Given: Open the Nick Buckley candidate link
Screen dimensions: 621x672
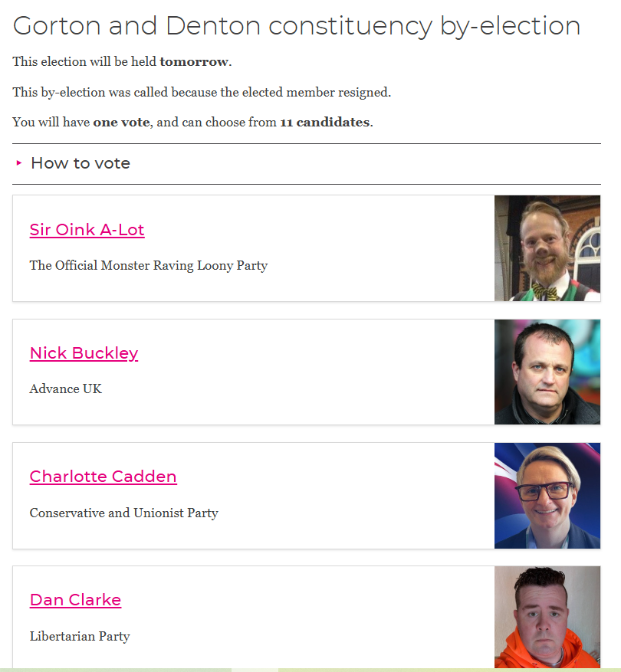Looking at the screenshot, I should tap(84, 353).
